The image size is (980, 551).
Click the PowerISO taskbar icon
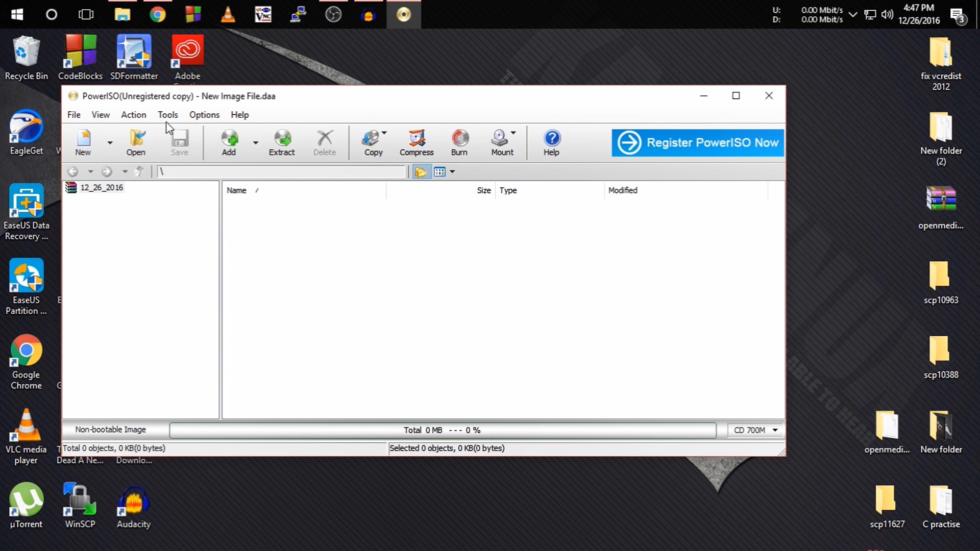[404, 14]
